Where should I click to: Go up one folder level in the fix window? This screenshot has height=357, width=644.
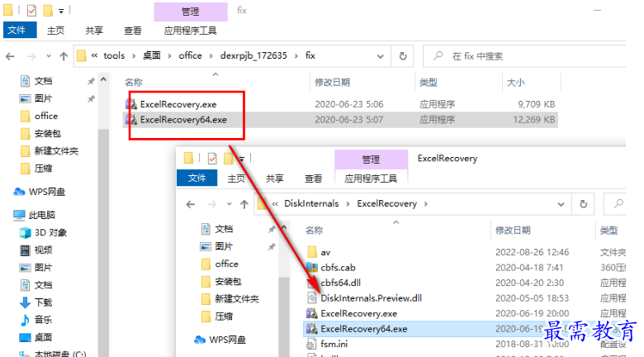point(64,56)
